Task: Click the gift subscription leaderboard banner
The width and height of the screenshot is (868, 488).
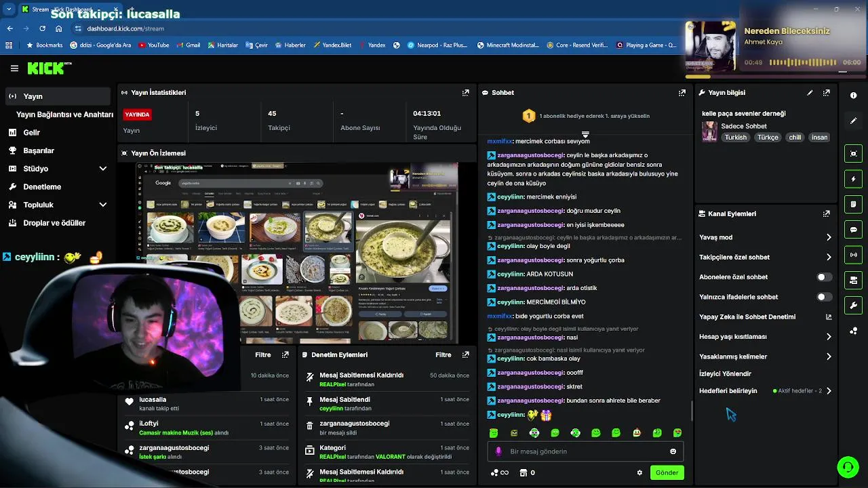Action: 585,116
